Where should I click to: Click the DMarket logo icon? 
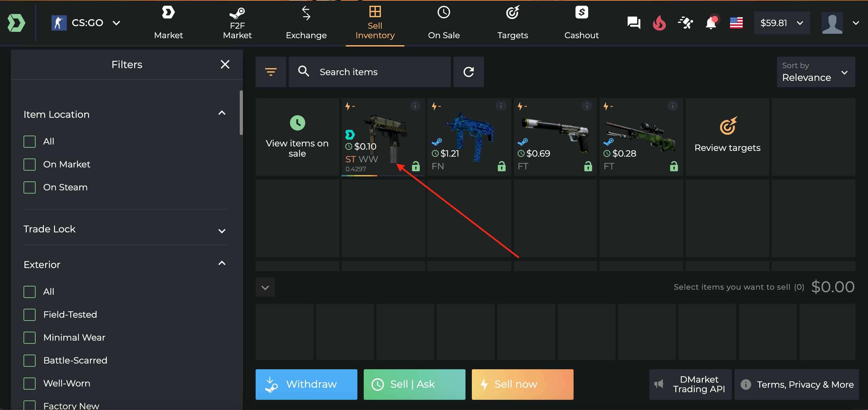coord(16,23)
